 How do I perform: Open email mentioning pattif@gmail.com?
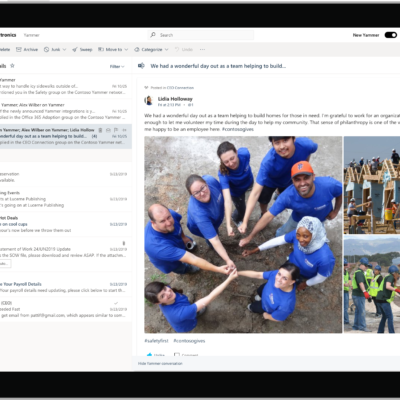[66, 309]
